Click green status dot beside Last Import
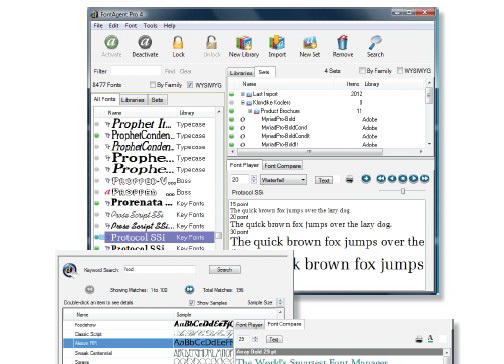This screenshot has height=364, width=504. (232, 94)
